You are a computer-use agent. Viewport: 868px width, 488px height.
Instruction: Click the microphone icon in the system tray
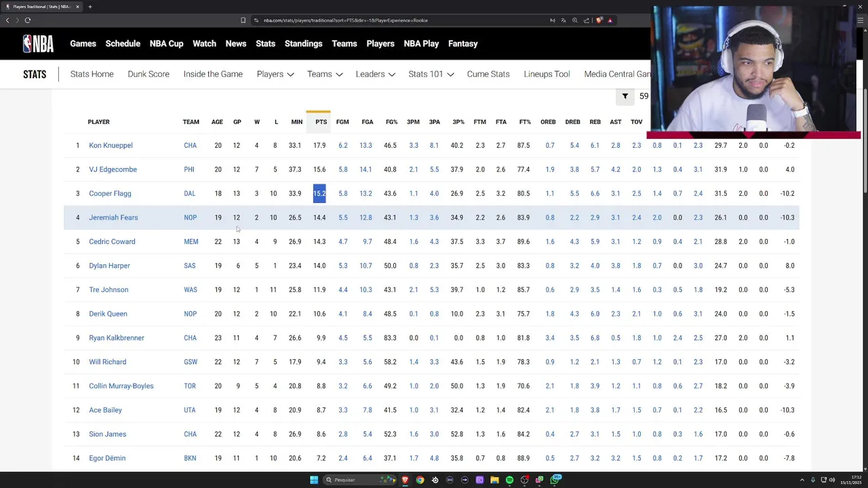point(813,480)
